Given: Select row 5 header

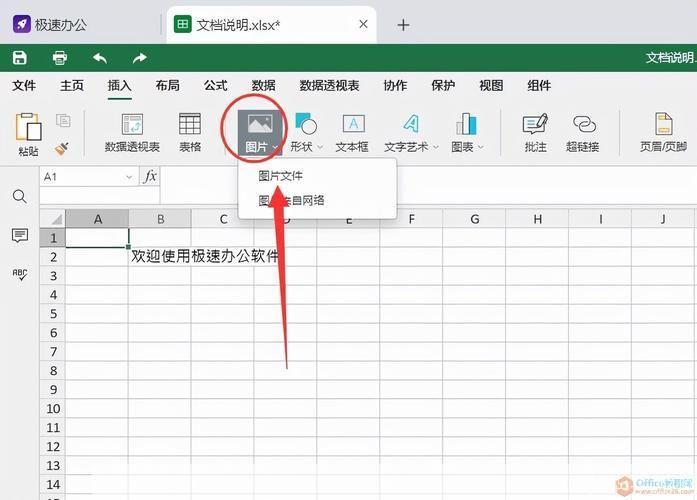Looking at the screenshot, I should coord(53,314).
